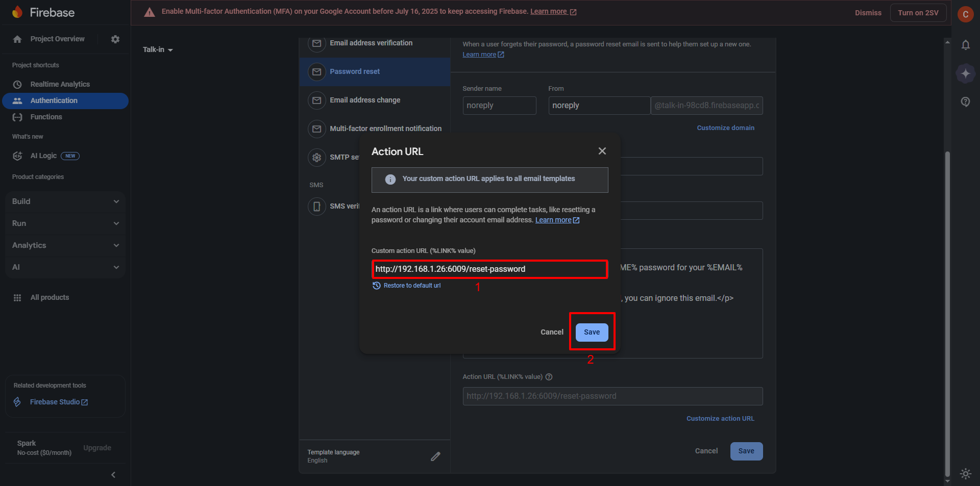Select Realtime Analytics shortcut
The image size is (980, 486).
[60, 84]
